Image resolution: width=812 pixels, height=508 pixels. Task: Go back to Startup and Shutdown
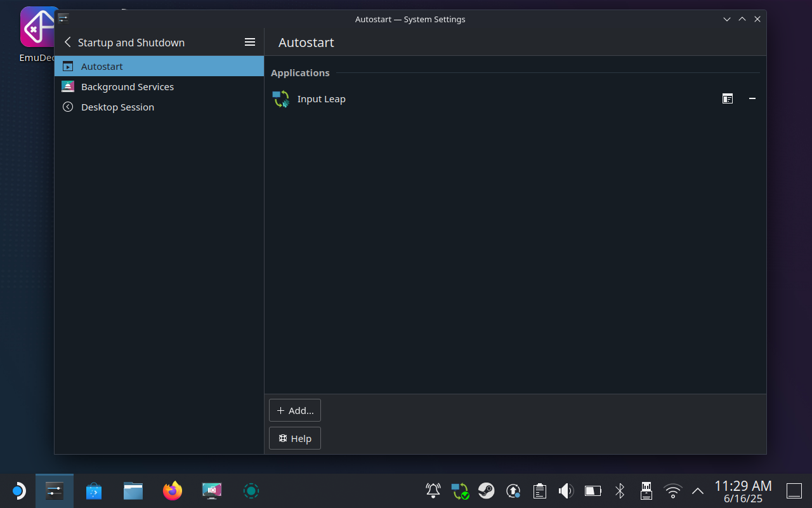point(67,42)
